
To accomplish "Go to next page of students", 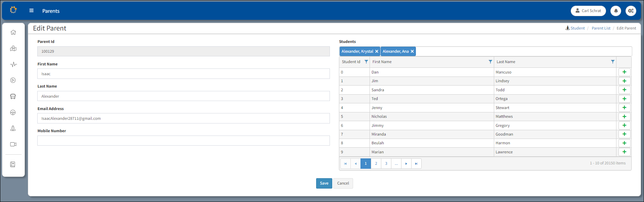I will click(x=406, y=164).
